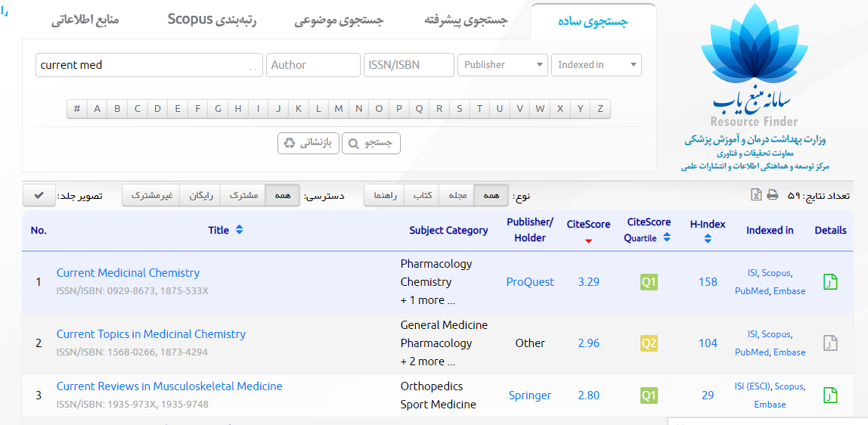The width and height of the screenshot is (868, 425).
Task: Switch to جستجوی موضوعی tab
Action: click(339, 21)
